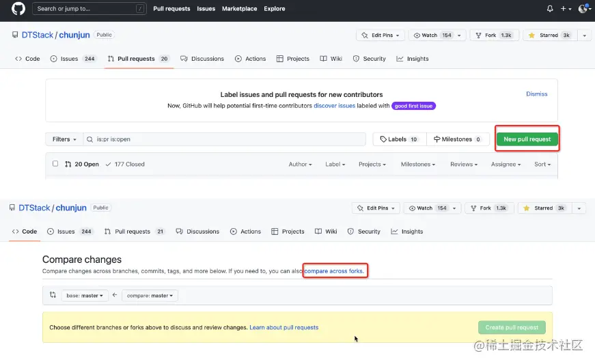This screenshot has height=364, width=595.
Task: Click New pull request button
Action: coord(527,139)
